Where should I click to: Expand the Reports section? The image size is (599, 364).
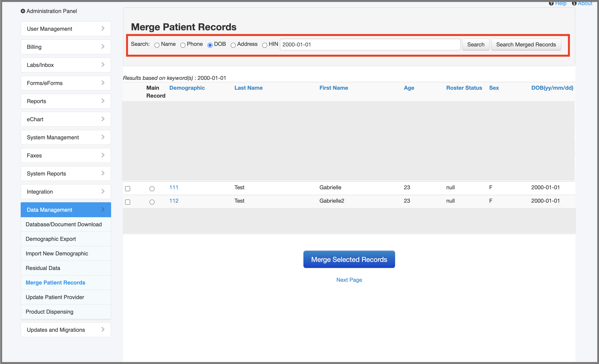(x=66, y=101)
